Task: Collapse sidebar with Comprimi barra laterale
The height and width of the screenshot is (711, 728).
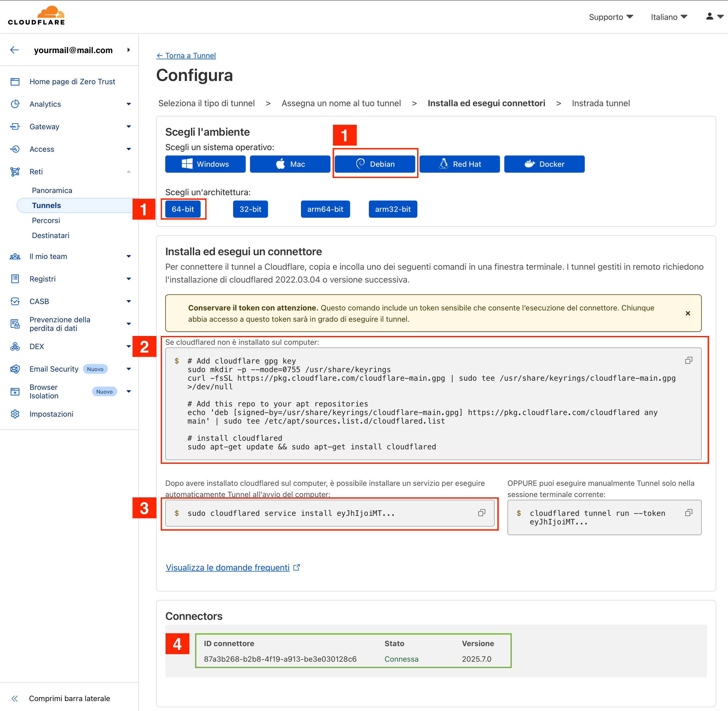Action: coord(69,698)
